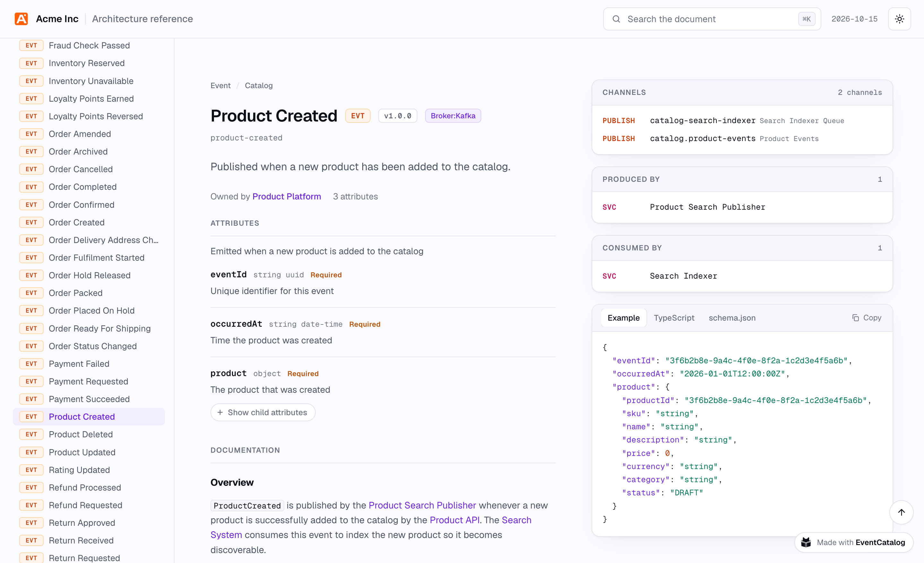Switch to the schema.json tab
Image resolution: width=924 pixels, height=563 pixels.
[x=732, y=317]
